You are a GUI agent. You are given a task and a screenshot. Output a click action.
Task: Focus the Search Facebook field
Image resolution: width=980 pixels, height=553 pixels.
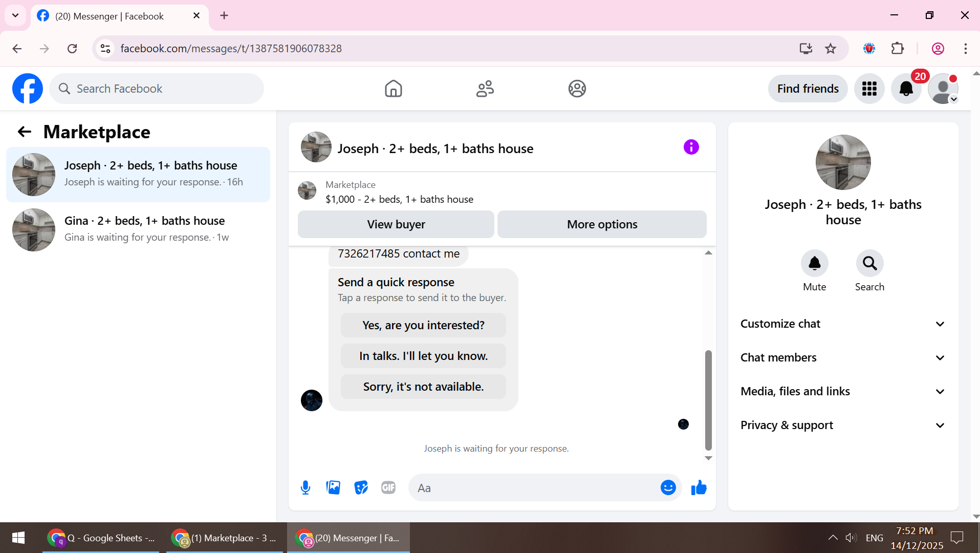[x=157, y=89]
